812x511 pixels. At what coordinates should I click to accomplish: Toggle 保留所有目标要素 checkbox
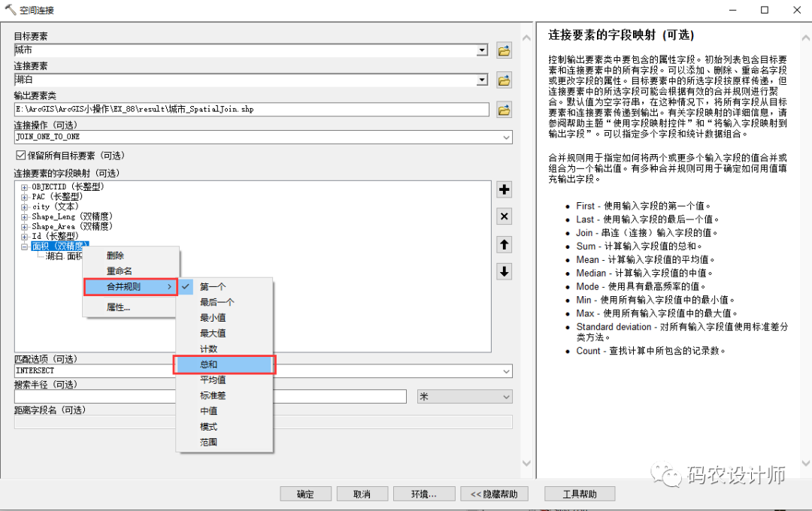click(x=21, y=156)
